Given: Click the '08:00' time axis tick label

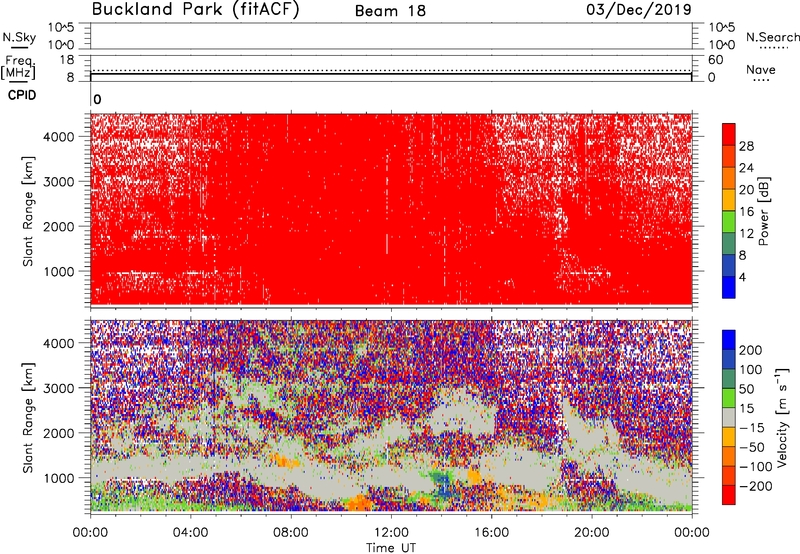Looking at the screenshot, I should coord(291,533).
